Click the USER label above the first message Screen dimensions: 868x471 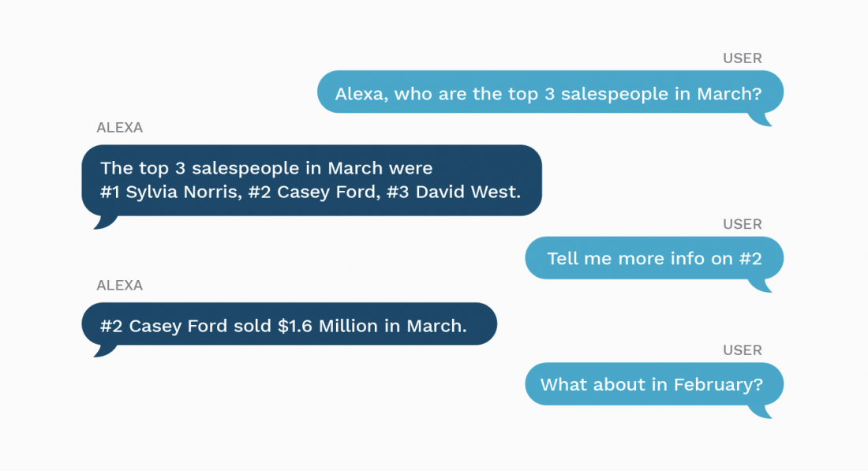[x=743, y=58]
